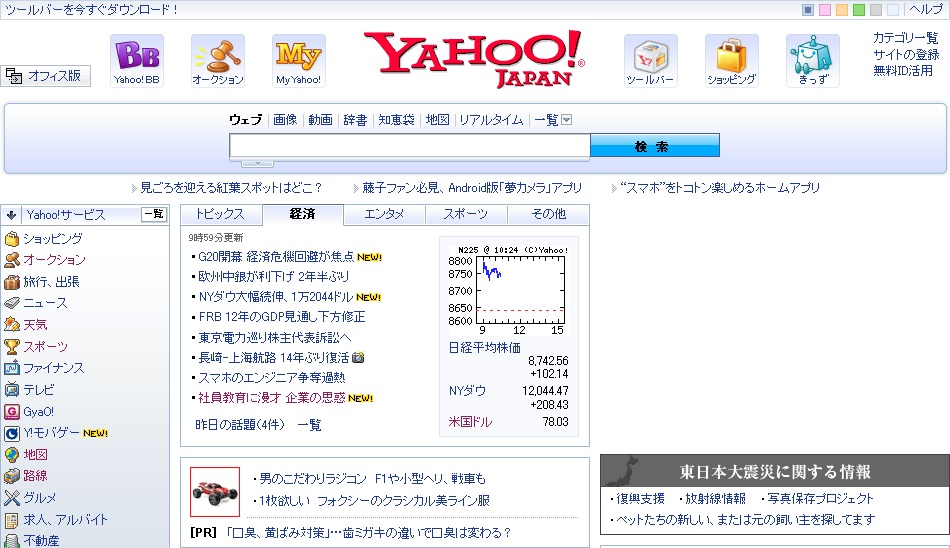Select the 動画 search tab
This screenshot has height=548, width=950.
[320, 120]
